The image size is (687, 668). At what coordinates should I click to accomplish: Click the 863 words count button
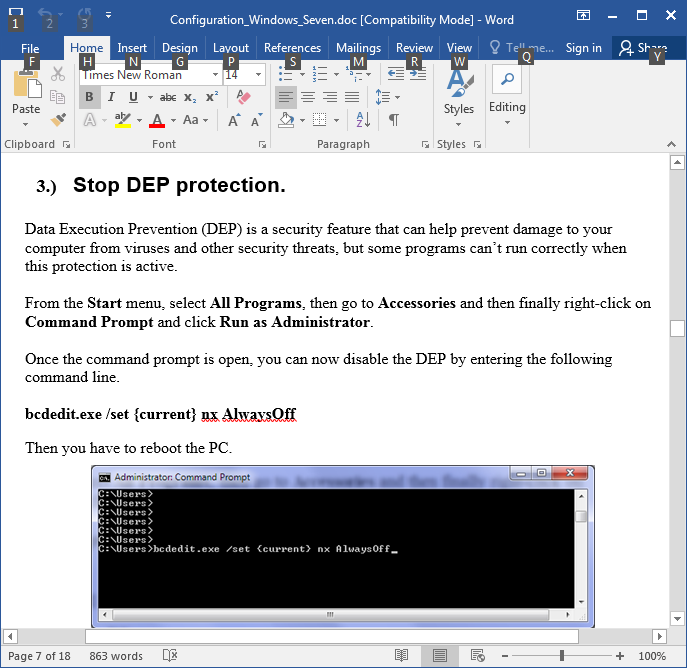coord(116,656)
